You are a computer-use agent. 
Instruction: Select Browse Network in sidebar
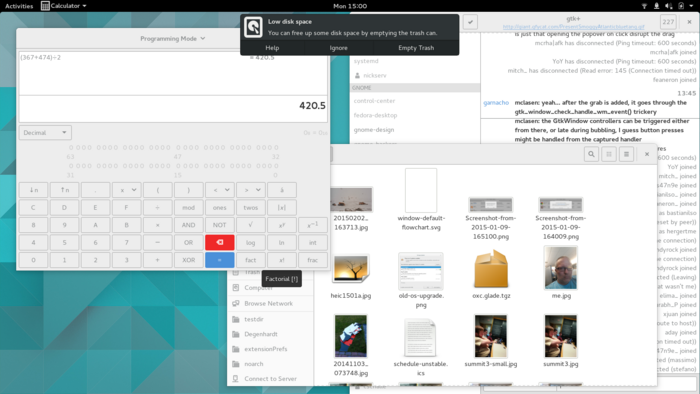click(268, 303)
